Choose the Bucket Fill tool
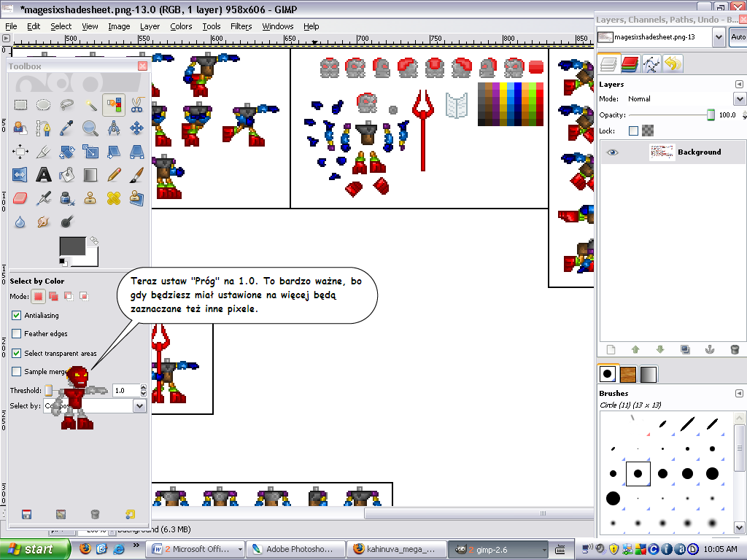747x560 pixels. point(66,175)
